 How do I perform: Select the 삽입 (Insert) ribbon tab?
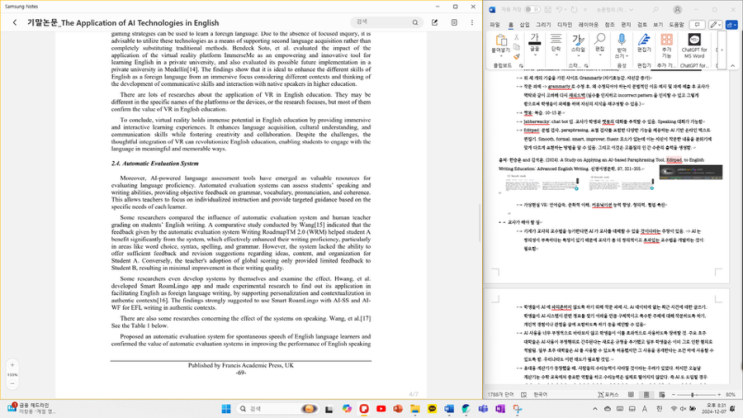pyautogui.click(x=525, y=25)
